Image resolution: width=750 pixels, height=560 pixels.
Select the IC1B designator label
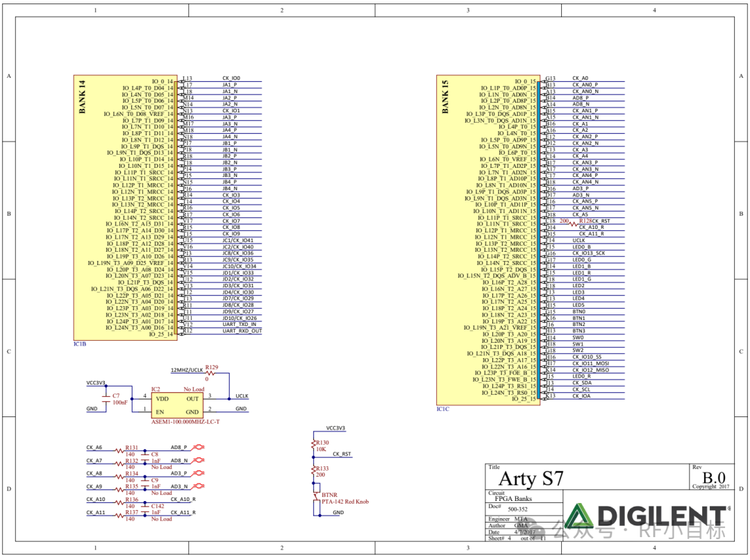point(80,344)
